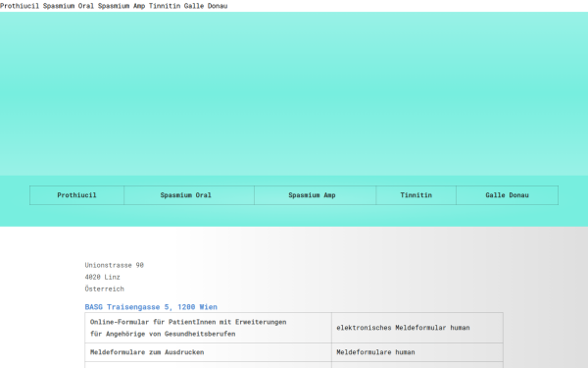Switch to the Spasmium Amp tab in the turquoise bar
This screenshot has height=368, width=588.
[x=315, y=195]
